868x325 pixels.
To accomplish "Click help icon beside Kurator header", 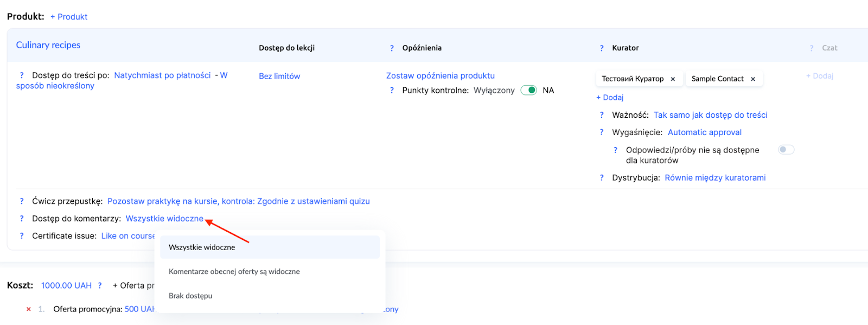I will click(601, 48).
